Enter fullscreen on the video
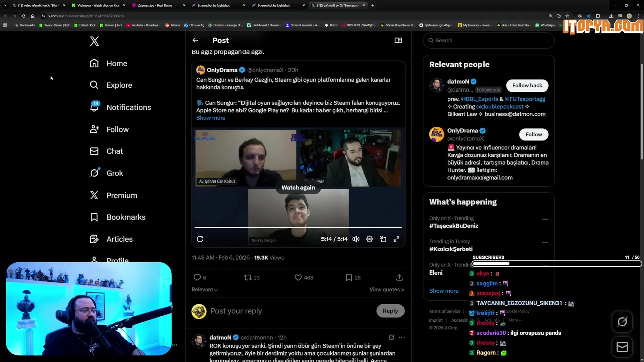 396,239
